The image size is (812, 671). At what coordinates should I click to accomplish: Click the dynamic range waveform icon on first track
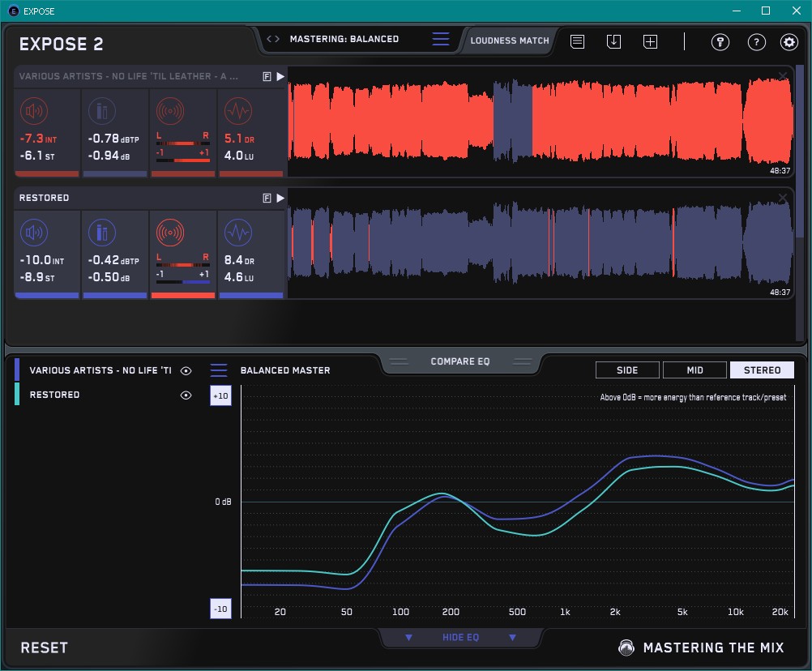click(237, 111)
